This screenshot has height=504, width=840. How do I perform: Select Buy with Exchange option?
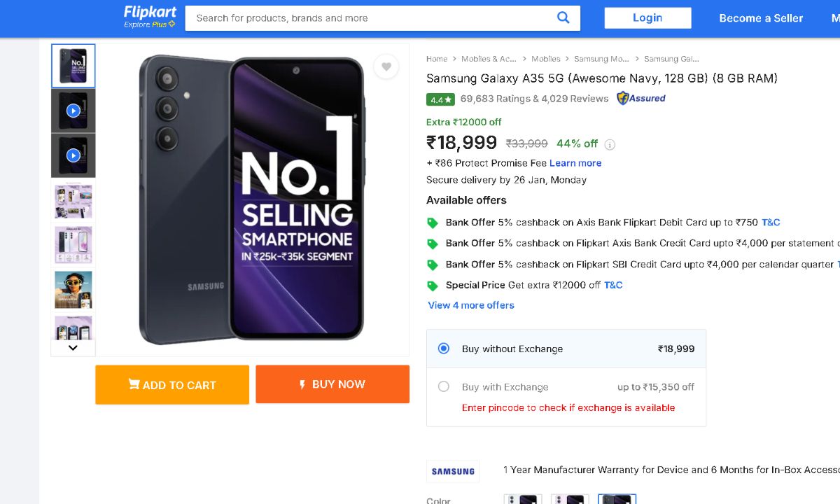pyautogui.click(x=444, y=386)
